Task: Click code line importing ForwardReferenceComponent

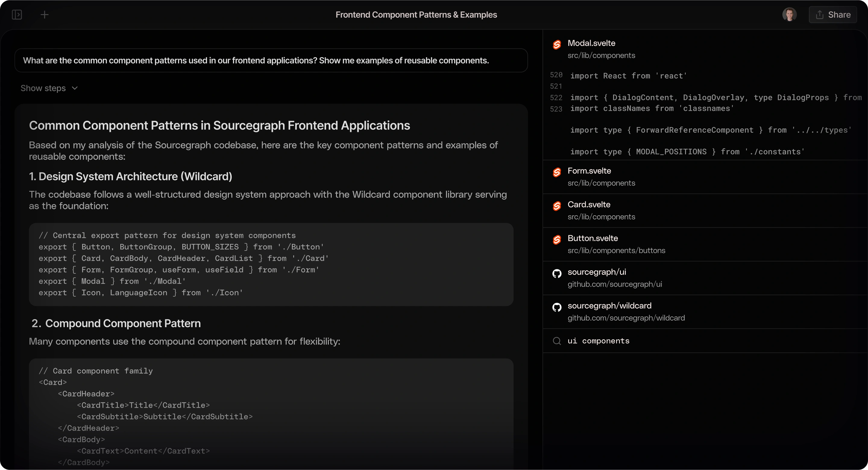Action: (711, 130)
